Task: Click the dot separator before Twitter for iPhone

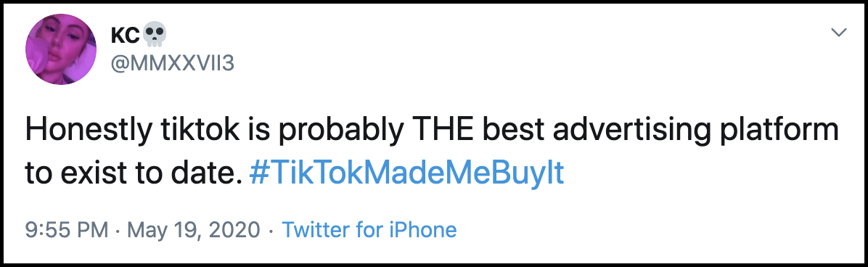Action: tap(271, 230)
